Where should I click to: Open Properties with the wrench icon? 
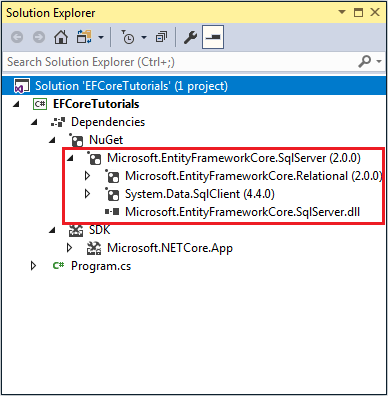(x=190, y=37)
